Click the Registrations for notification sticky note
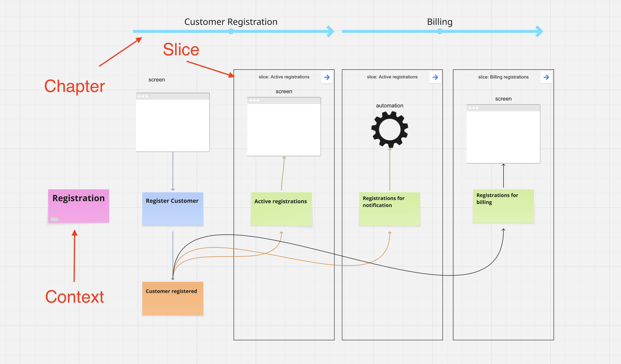 389,209
